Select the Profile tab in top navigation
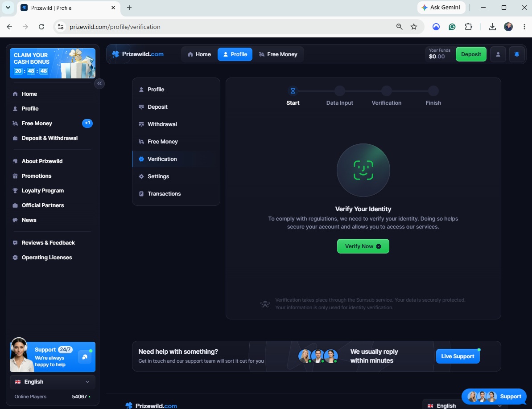 click(x=235, y=54)
